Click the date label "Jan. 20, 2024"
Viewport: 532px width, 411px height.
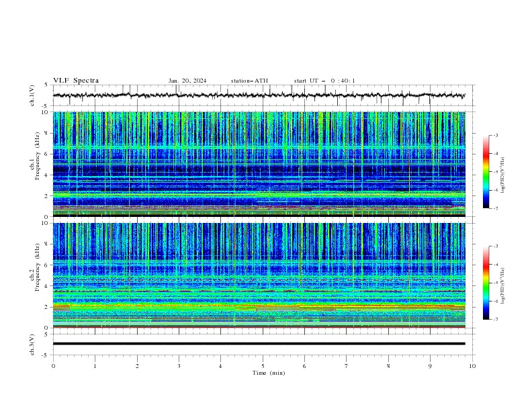[x=187, y=81]
